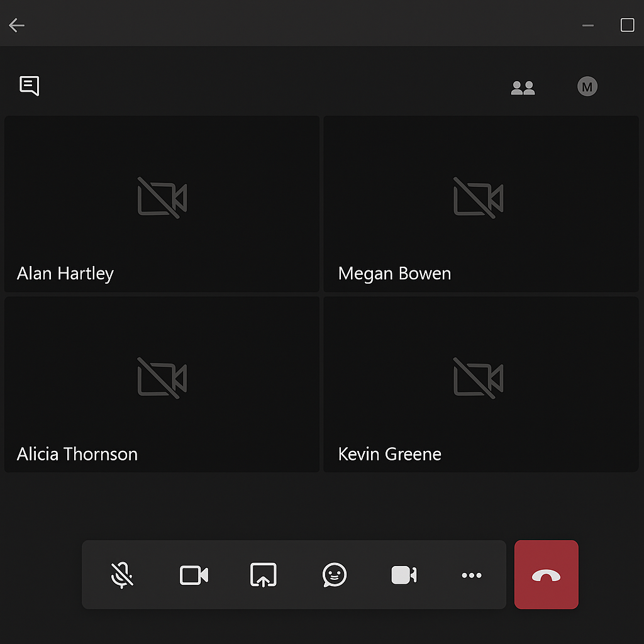Share your screen

point(264,575)
